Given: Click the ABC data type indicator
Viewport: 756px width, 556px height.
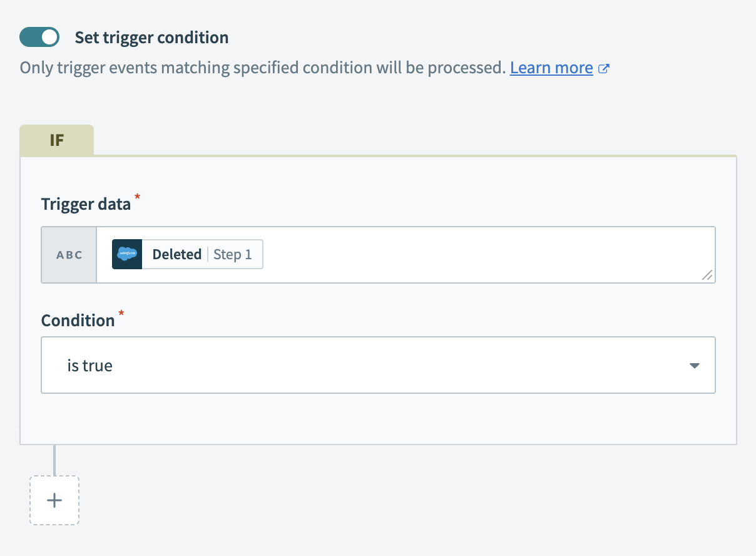Looking at the screenshot, I should coord(69,255).
